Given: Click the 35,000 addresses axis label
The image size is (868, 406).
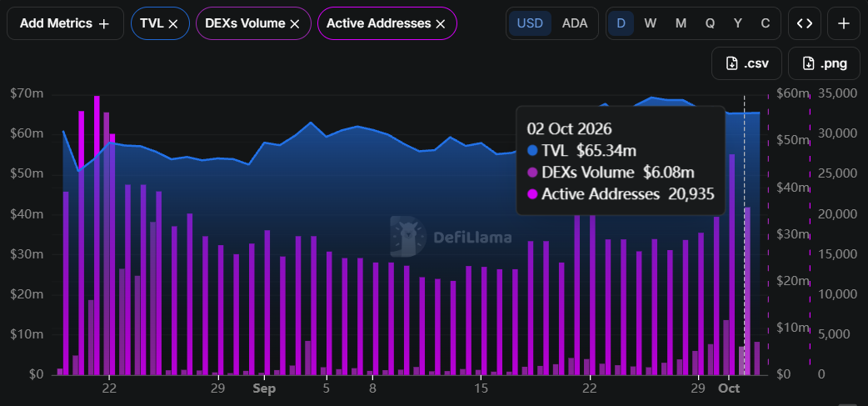Looking at the screenshot, I should click(x=837, y=93).
